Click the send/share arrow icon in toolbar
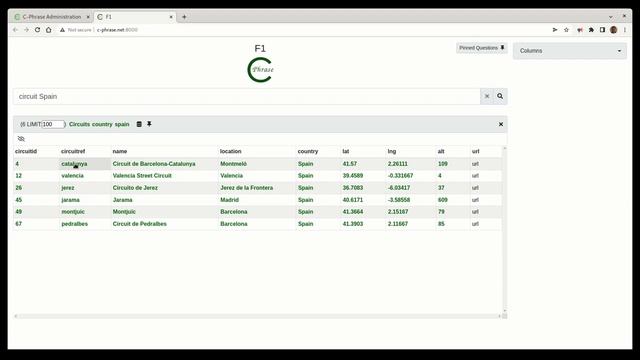This screenshot has height=360, width=640. coord(555,30)
